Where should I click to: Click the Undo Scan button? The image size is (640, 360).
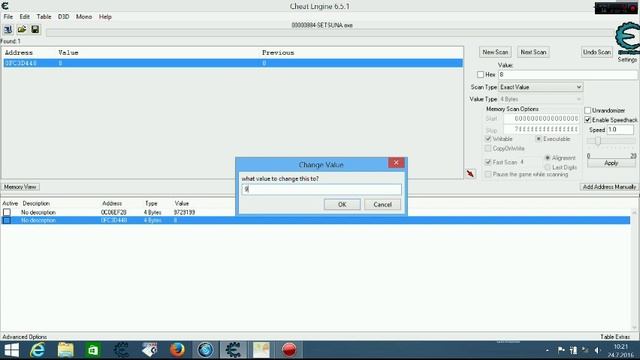(597, 52)
